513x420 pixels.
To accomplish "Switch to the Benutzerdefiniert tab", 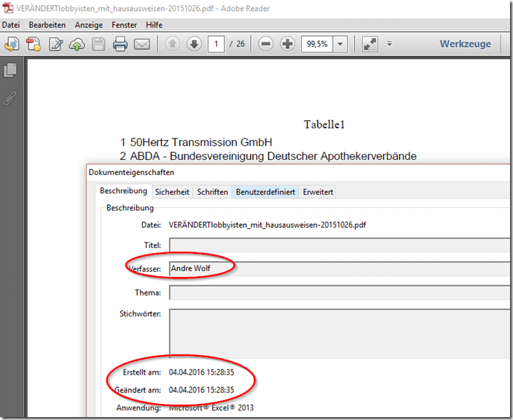I will (265, 192).
